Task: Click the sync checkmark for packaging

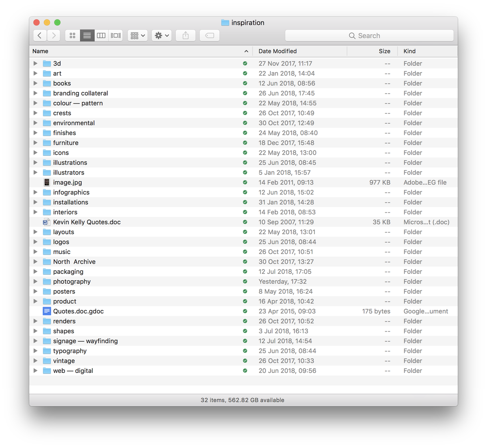Action: (245, 271)
